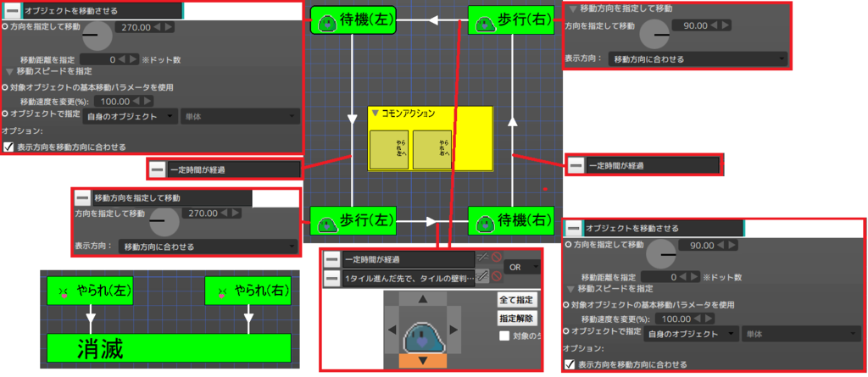Click direction dial in 移動方向を指定して移動 270.00 panel
The height and width of the screenshot is (377, 868).
point(164,221)
